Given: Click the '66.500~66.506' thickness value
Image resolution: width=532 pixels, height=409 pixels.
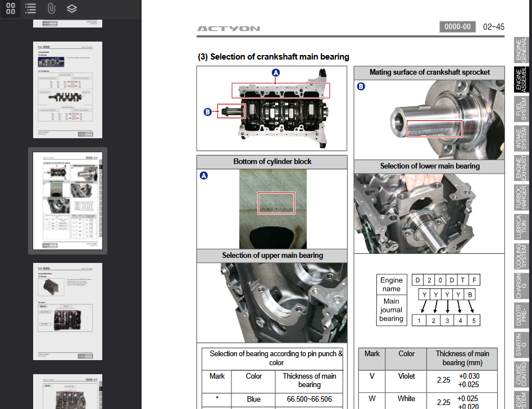Looking at the screenshot, I should 309,399.
